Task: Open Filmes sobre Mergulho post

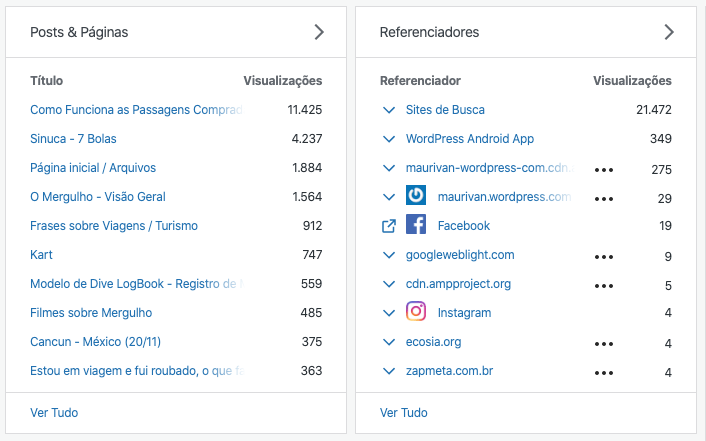Action: tap(91, 313)
